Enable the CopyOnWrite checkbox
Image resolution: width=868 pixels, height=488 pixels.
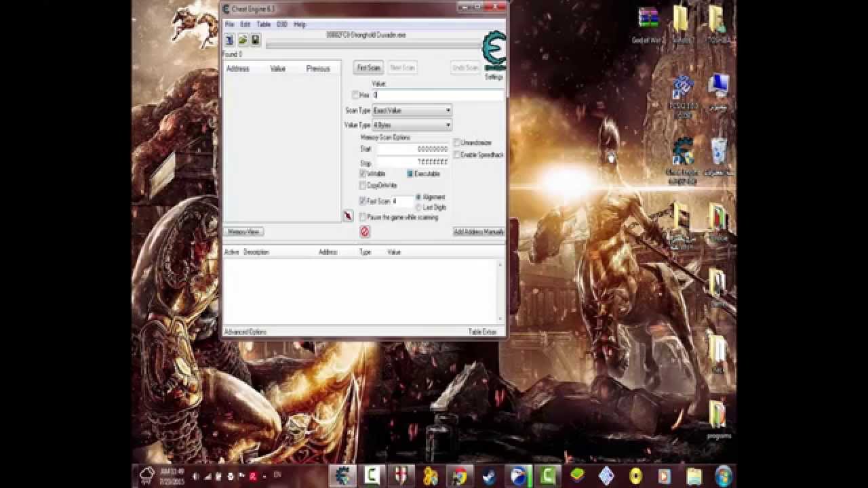point(363,185)
